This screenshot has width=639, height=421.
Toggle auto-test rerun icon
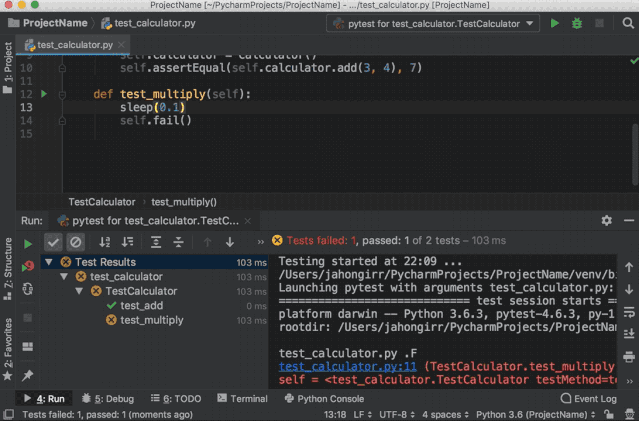[28, 289]
